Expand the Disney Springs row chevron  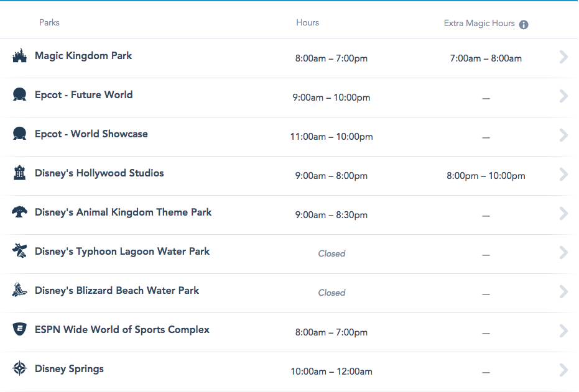563,370
